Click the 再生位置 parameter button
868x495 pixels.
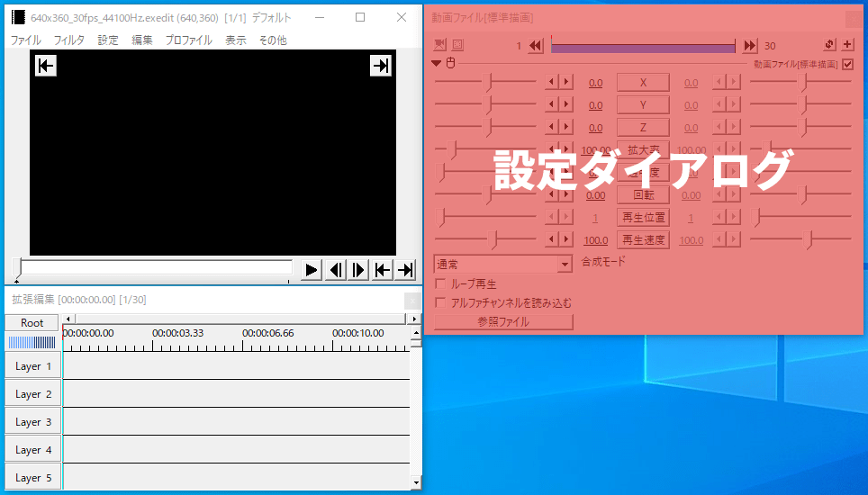pos(643,218)
